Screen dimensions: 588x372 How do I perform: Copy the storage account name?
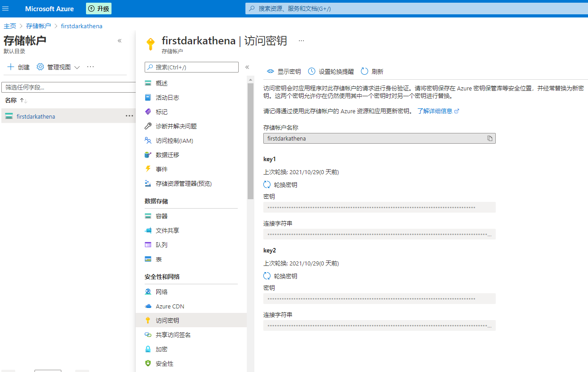[490, 138]
